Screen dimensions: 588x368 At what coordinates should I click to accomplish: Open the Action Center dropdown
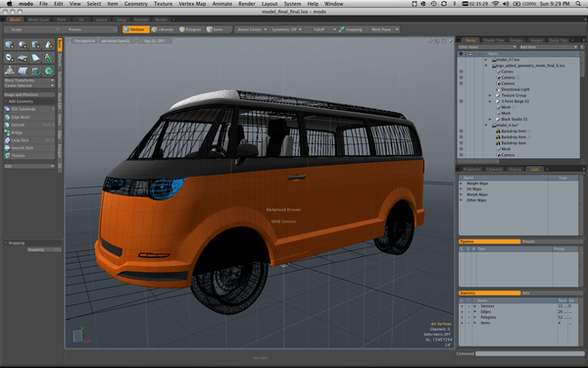pyautogui.click(x=252, y=29)
